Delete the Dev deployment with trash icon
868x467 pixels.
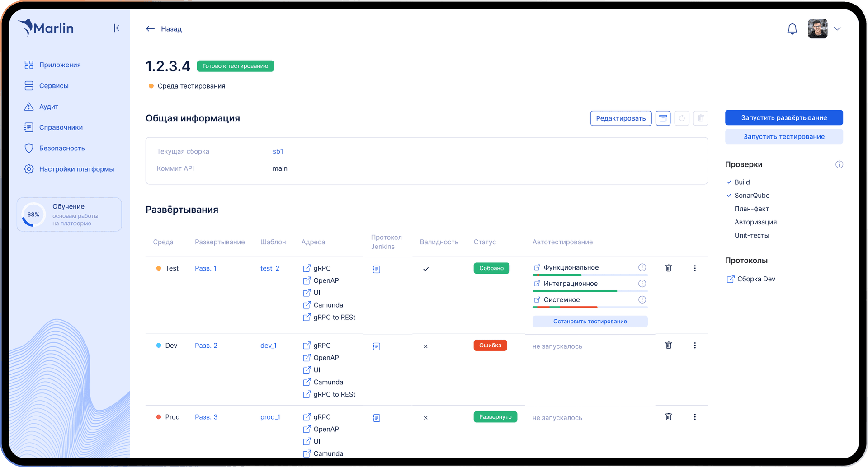coord(669,346)
